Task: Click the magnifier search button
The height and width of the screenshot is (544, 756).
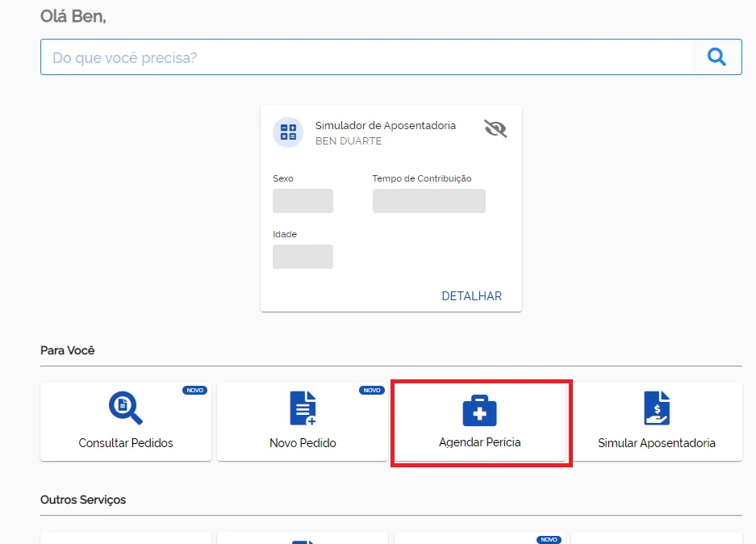Action: tap(716, 57)
